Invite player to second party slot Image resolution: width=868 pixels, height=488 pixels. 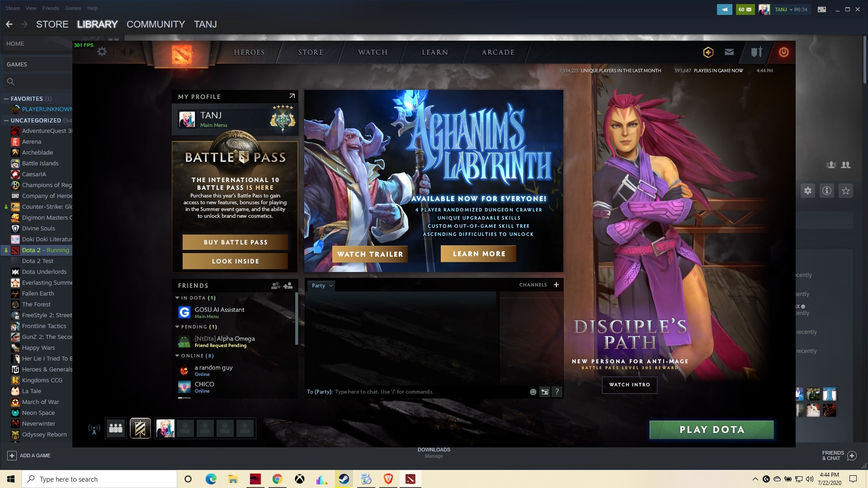[185, 428]
